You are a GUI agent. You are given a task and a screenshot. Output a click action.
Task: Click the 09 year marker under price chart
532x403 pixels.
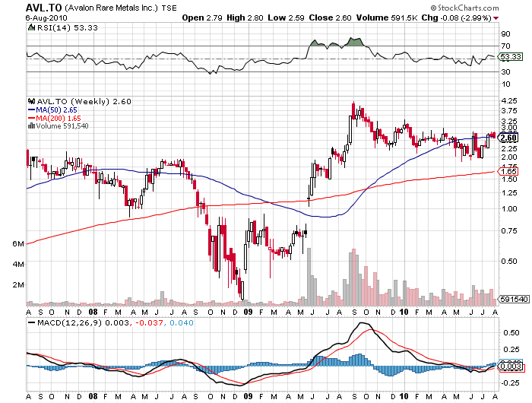click(248, 312)
